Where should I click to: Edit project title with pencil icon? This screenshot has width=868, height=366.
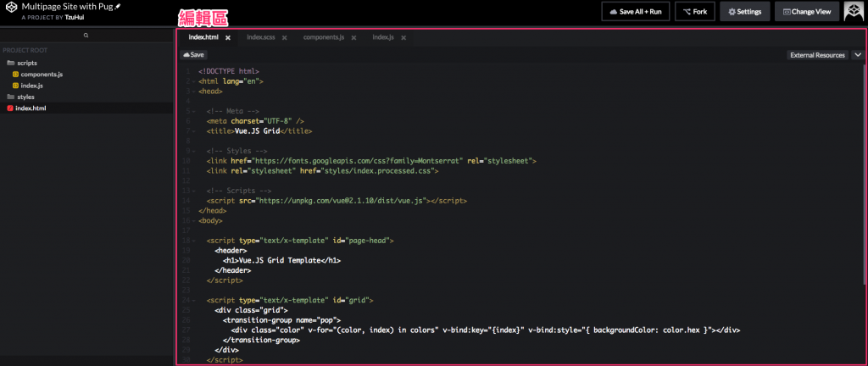[117, 6]
